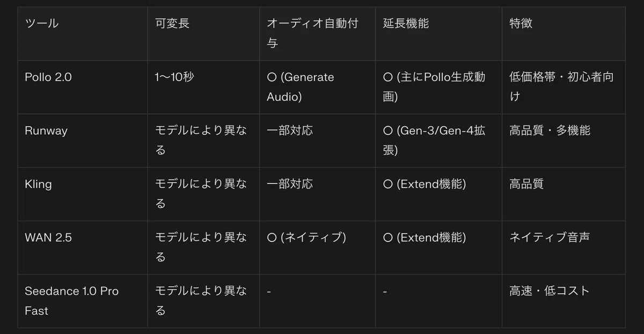Image resolution: width=644 pixels, height=334 pixels.
Task: Click the 高品質・多機能 cell
Action: [550, 130]
